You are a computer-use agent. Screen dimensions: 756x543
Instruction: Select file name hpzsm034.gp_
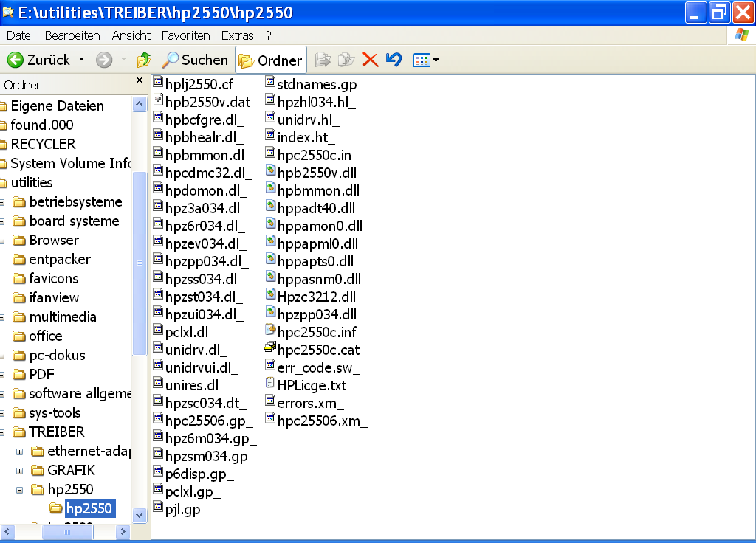click(x=210, y=456)
